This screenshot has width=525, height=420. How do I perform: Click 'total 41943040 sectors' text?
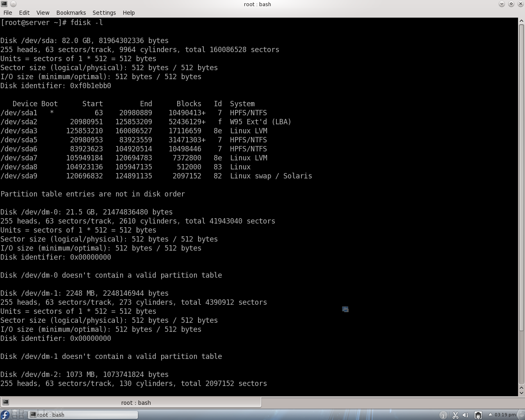(230, 221)
